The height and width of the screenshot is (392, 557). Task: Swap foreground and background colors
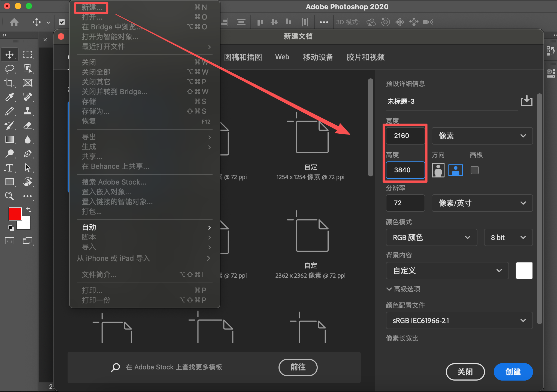point(29,210)
